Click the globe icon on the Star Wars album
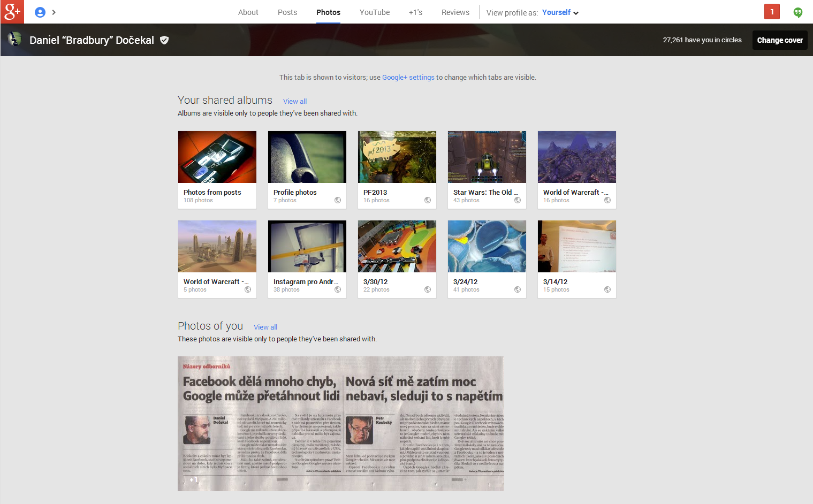The height and width of the screenshot is (504, 813). tap(518, 200)
